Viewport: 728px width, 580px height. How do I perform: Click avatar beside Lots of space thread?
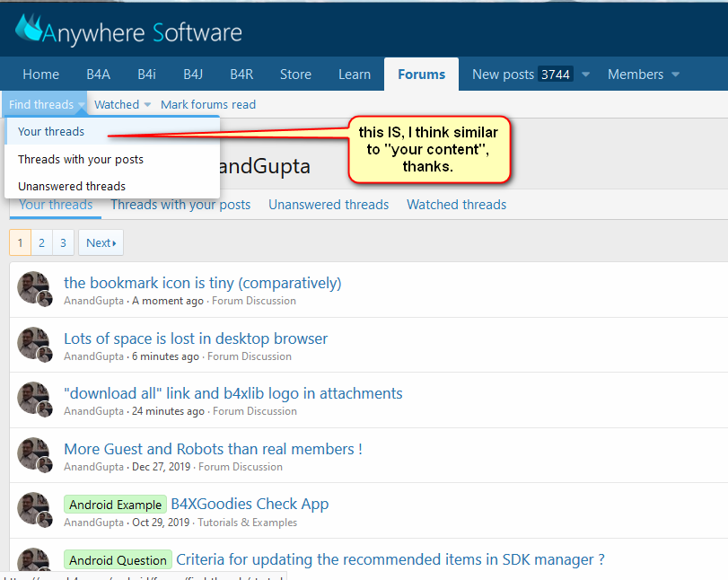tap(33, 343)
